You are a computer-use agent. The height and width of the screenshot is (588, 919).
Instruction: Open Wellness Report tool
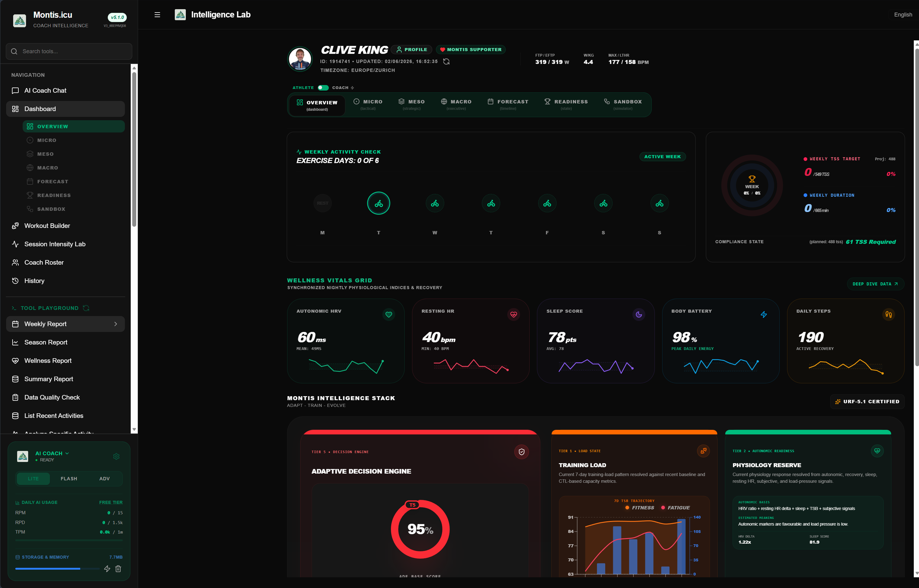click(x=65, y=360)
